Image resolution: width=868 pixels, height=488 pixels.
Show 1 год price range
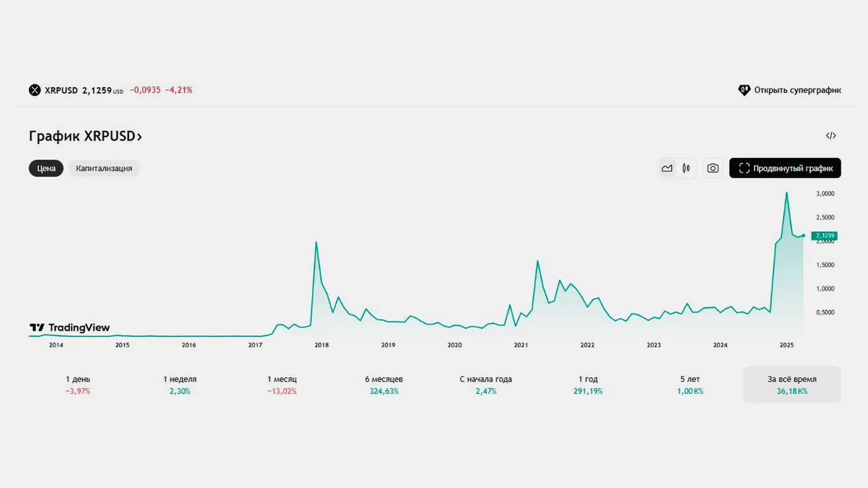point(588,385)
